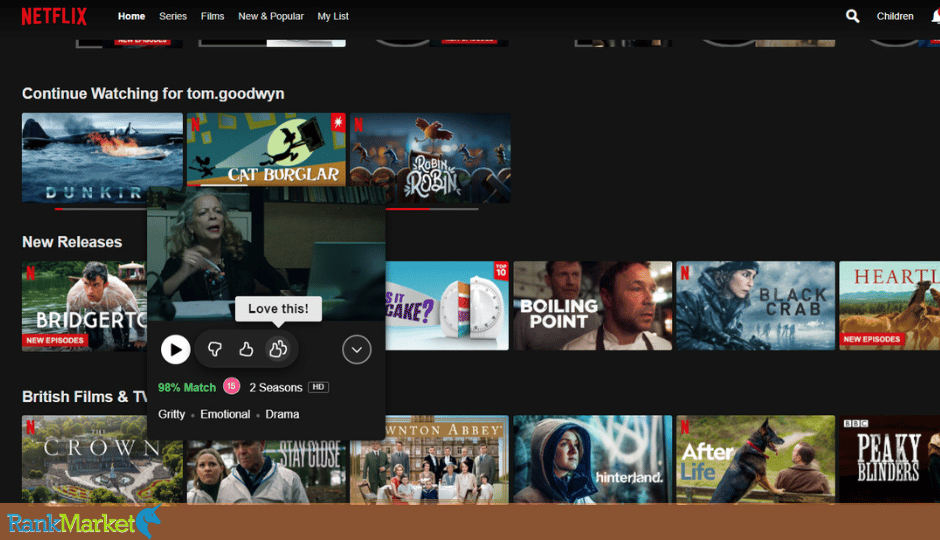Open the Films menu item
The width and height of the screenshot is (940, 540).
click(212, 16)
